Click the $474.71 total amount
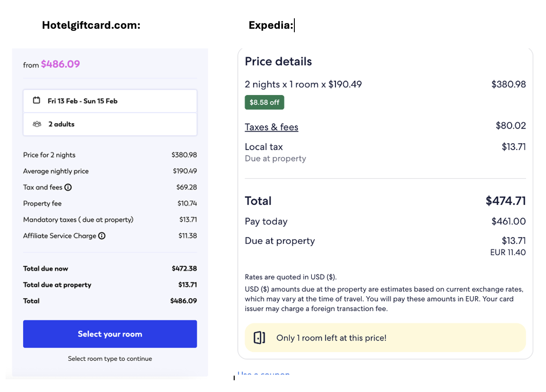The image size is (546, 392). tap(506, 201)
